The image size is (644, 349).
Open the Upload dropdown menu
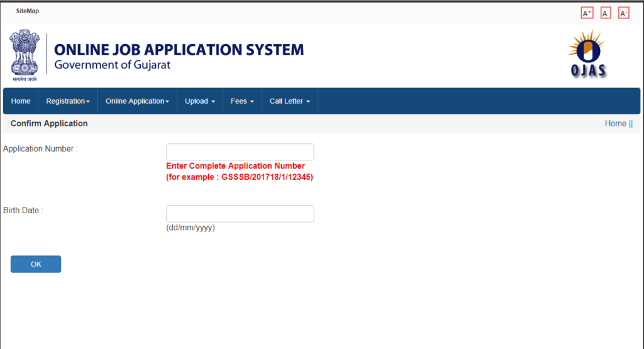[x=200, y=101]
